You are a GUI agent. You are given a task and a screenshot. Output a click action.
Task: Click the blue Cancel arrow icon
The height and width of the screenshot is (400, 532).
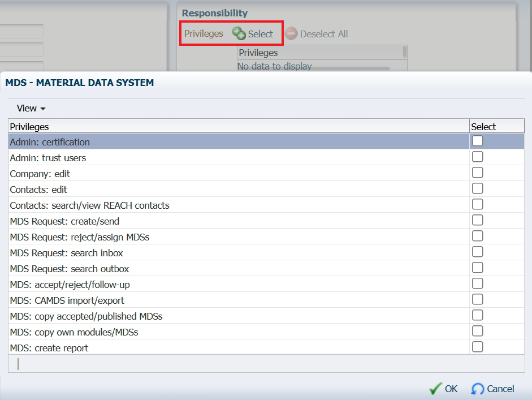[478, 389]
